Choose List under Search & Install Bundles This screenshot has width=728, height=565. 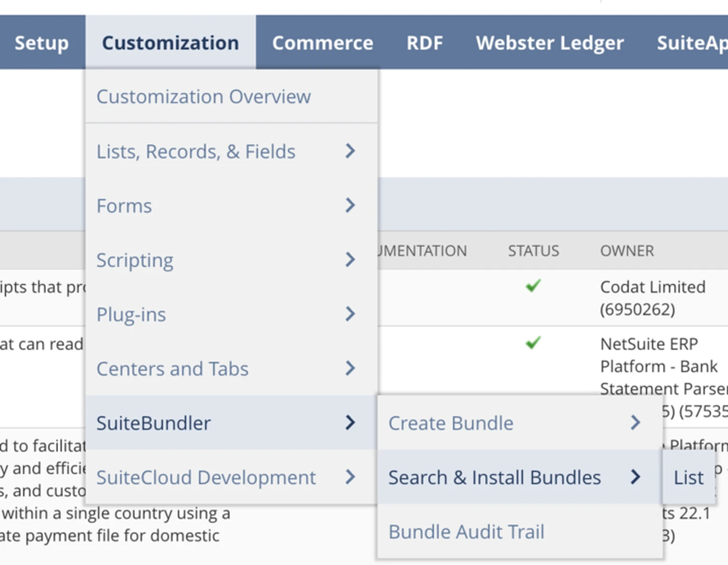click(688, 477)
